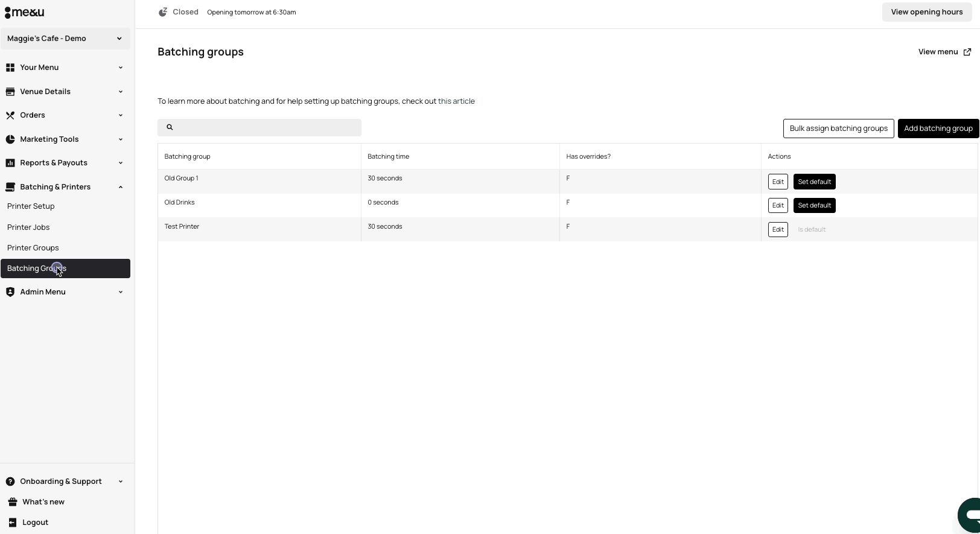Open the chat support bubble
This screenshot has height=534, width=980.
tap(970, 515)
